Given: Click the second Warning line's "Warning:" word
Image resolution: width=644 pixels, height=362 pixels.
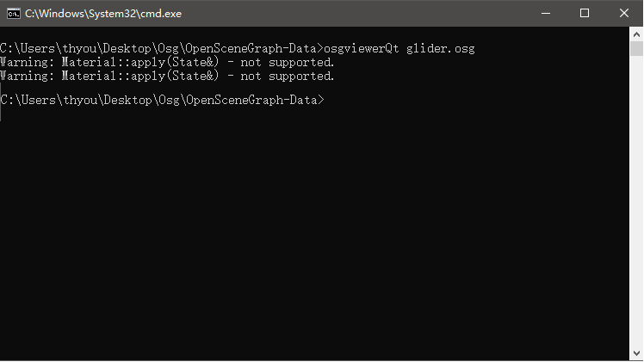Looking at the screenshot, I should (28, 77).
